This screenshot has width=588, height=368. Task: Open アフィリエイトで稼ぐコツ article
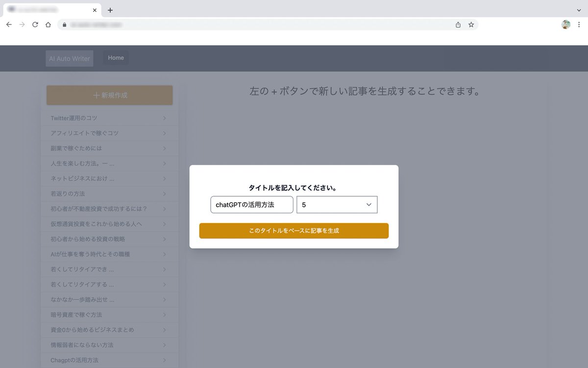coord(85,133)
